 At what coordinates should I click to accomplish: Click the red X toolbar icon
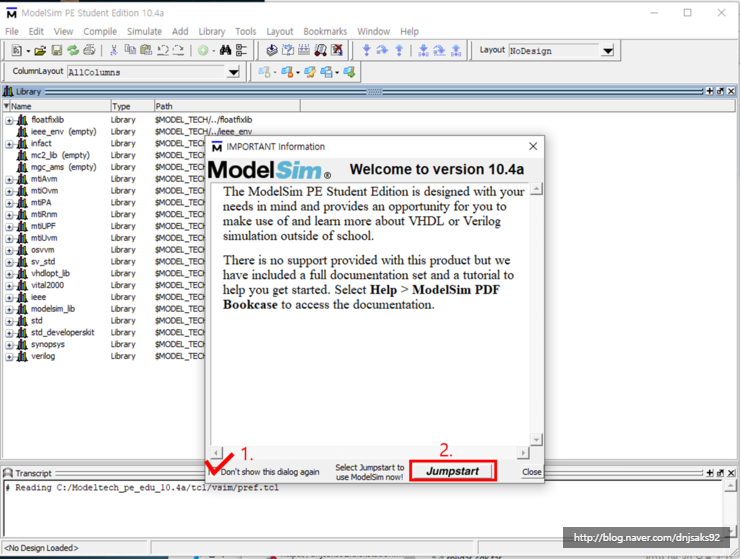[x=337, y=50]
